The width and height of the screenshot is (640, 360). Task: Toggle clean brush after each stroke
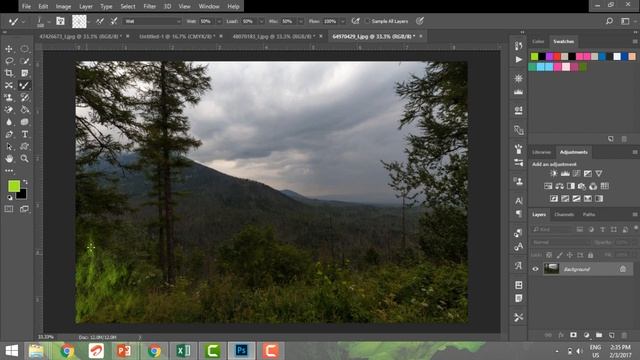point(114,21)
